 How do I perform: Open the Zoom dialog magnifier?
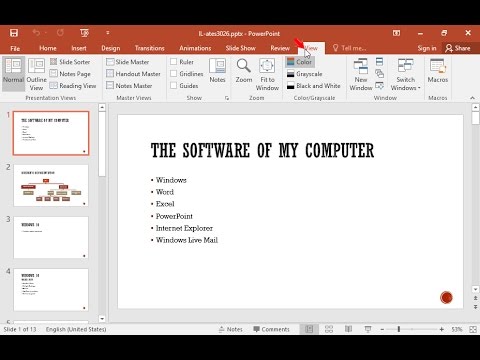click(x=244, y=71)
